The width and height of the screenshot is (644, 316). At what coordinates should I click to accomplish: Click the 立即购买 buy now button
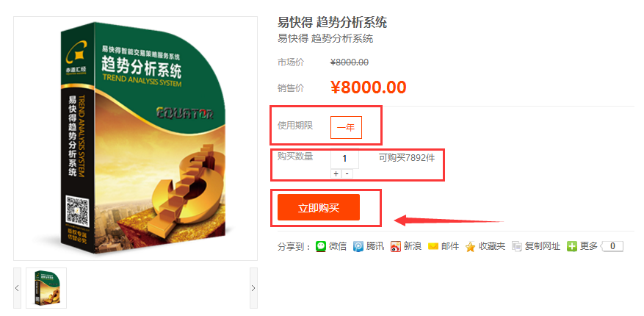tap(319, 207)
